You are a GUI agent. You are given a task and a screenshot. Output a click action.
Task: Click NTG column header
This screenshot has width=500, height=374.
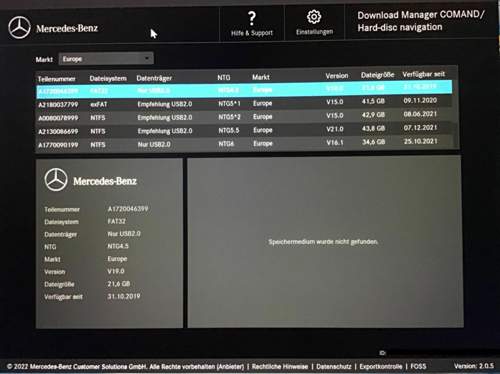point(224,77)
